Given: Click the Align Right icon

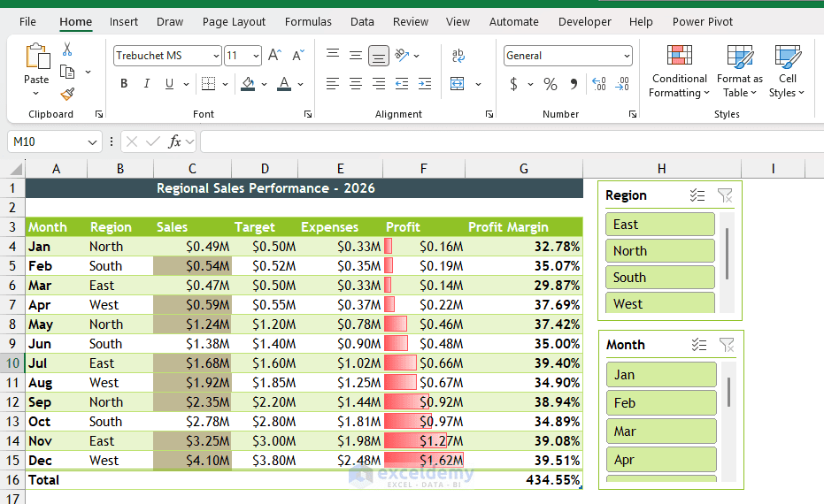Looking at the screenshot, I should (x=379, y=83).
